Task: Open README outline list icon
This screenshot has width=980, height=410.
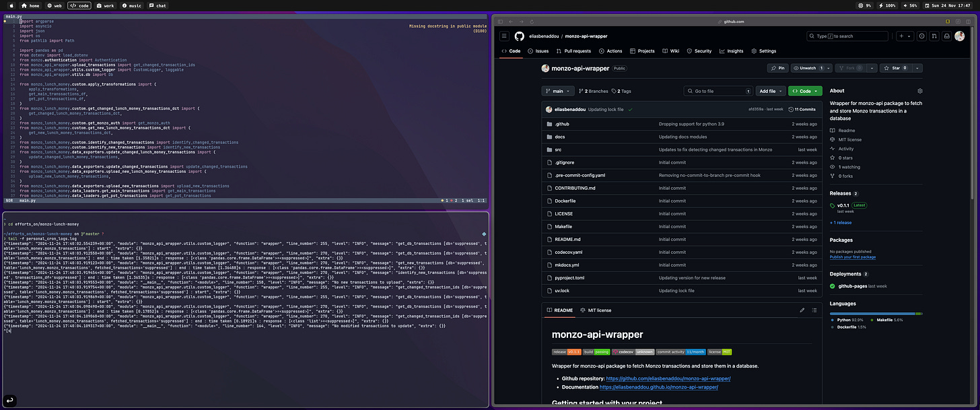Action: (x=814, y=310)
